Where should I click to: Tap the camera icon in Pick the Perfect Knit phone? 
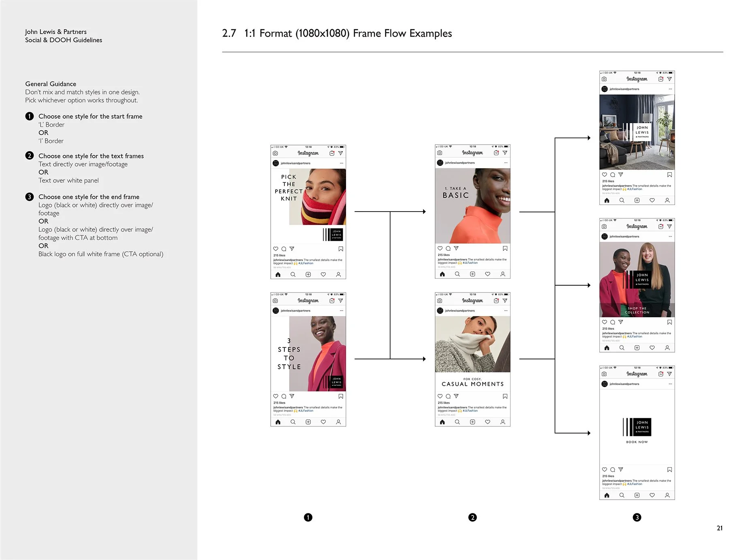point(276,153)
